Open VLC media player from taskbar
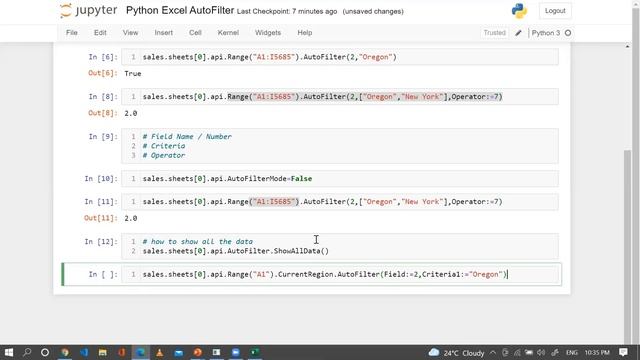This screenshot has width=640, height=360. 160,352
